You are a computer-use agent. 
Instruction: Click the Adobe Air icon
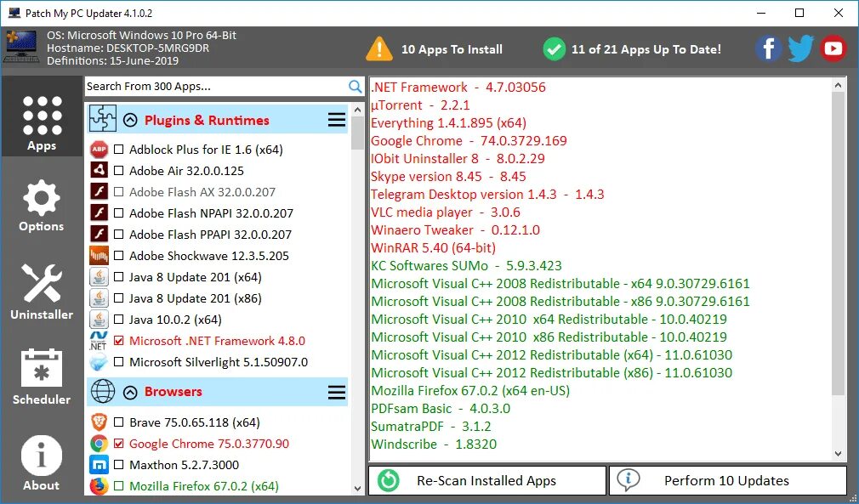(100, 170)
